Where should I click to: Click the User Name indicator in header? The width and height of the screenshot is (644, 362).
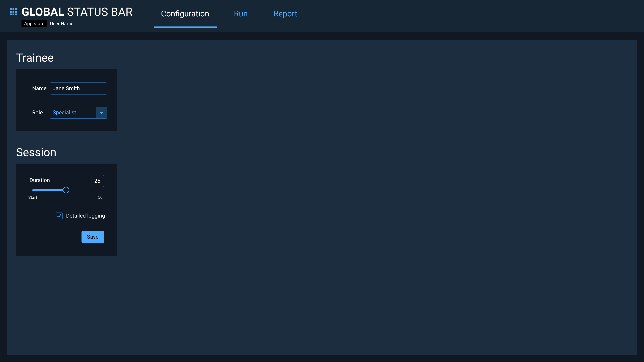(x=62, y=23)
